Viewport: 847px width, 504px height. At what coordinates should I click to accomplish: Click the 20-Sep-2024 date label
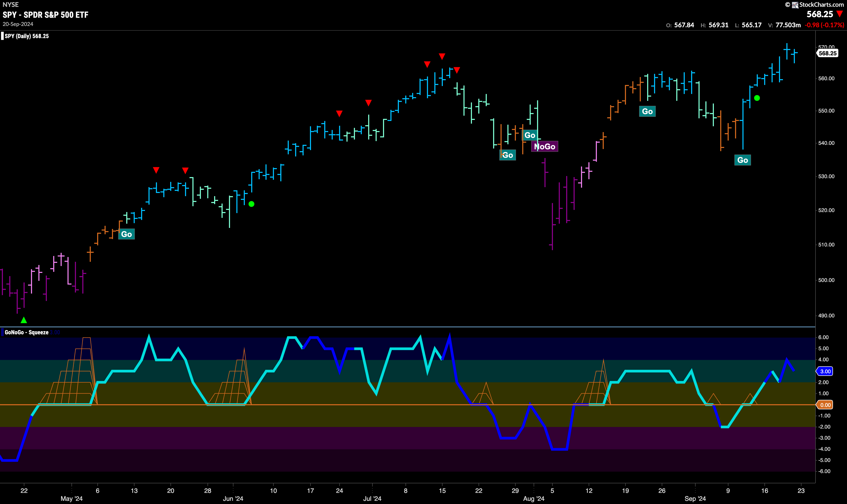click(x=18, y=24)
